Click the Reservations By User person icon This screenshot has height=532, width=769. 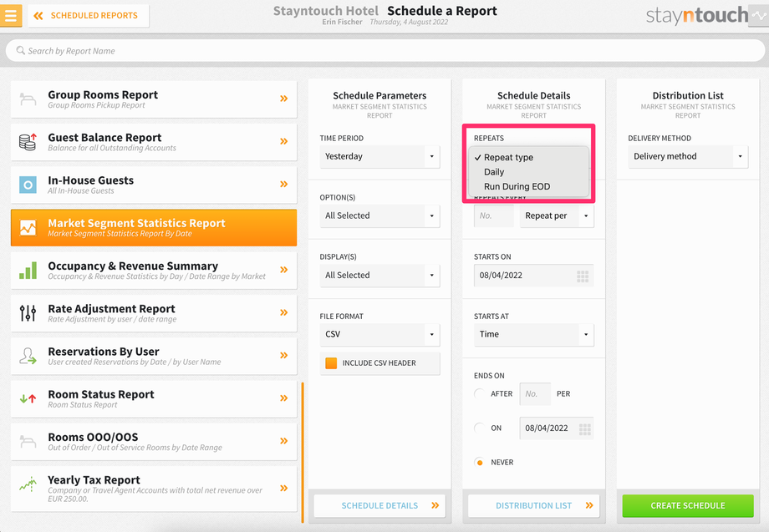(28, 356)
